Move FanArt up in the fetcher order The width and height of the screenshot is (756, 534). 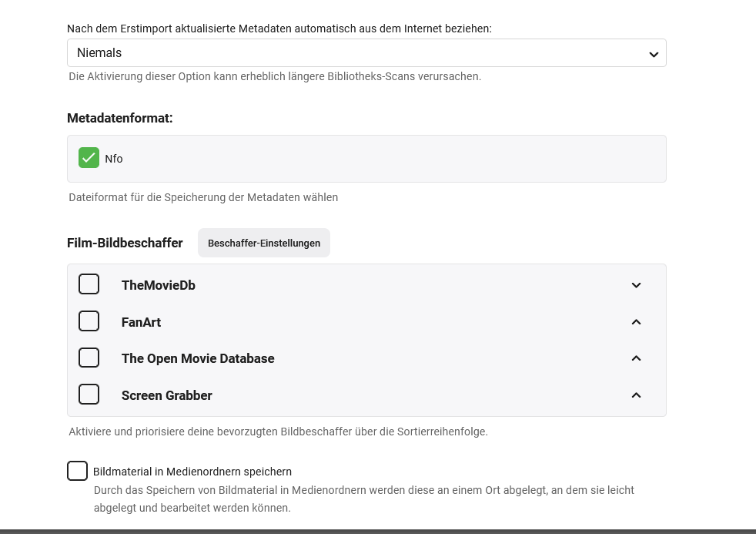pos(636,322)
